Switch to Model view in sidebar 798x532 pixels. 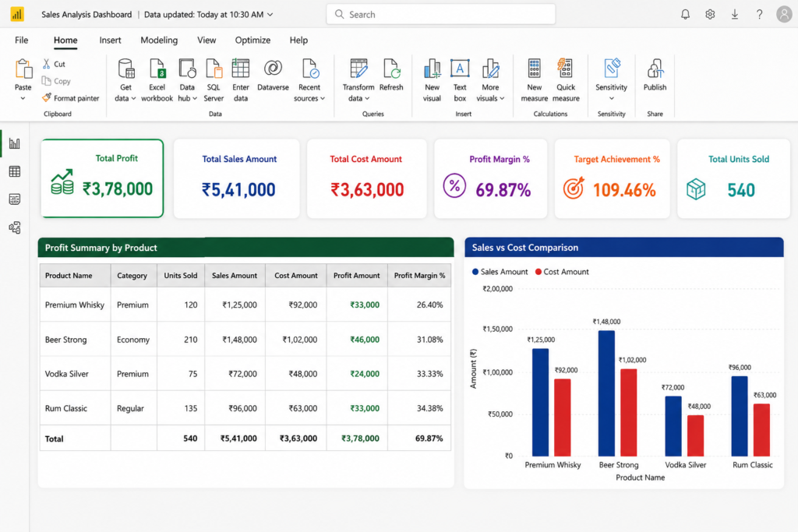click(x=15, y=227)
